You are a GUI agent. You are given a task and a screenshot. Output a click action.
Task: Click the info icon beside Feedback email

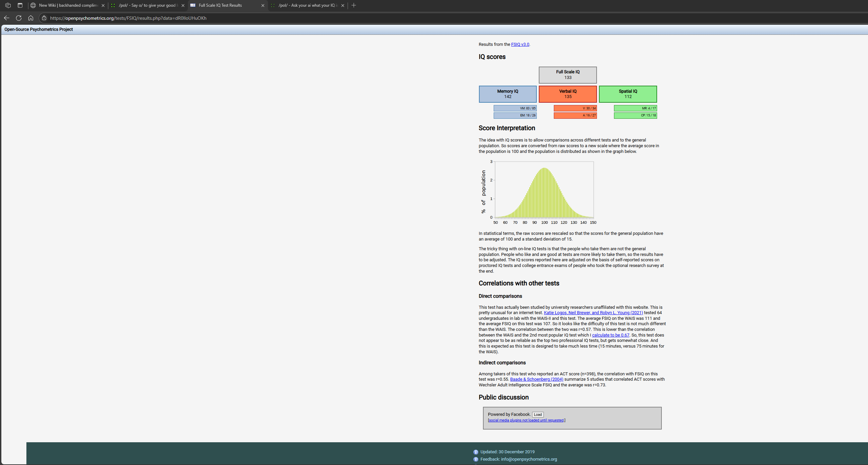[x=476, y=459]
